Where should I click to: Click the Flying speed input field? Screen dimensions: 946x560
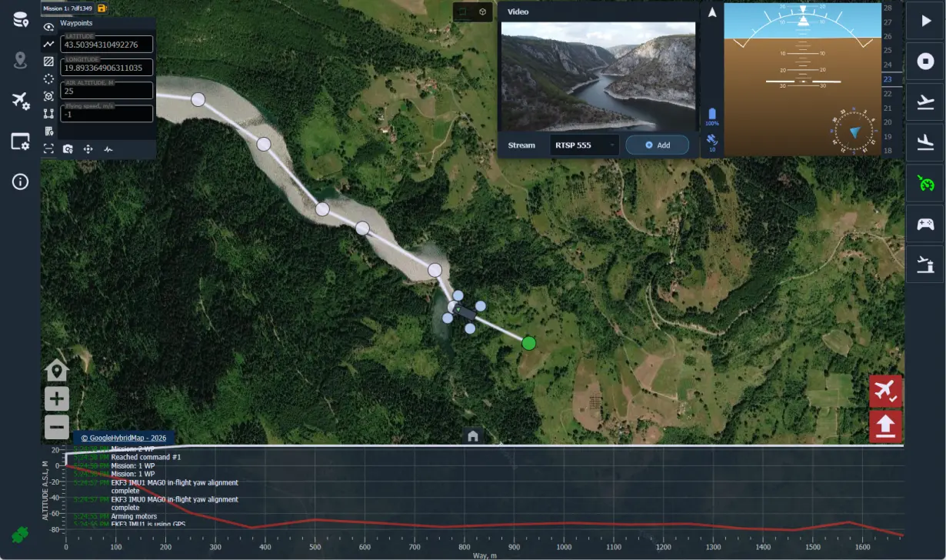107,114
